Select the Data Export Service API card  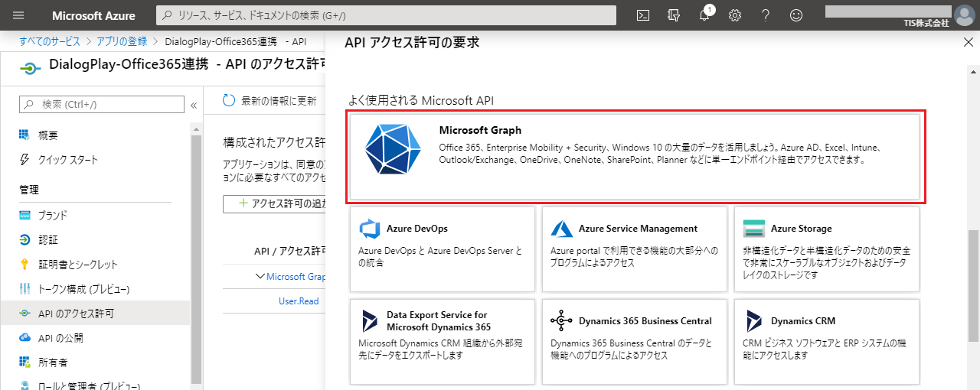click(443, 341)
